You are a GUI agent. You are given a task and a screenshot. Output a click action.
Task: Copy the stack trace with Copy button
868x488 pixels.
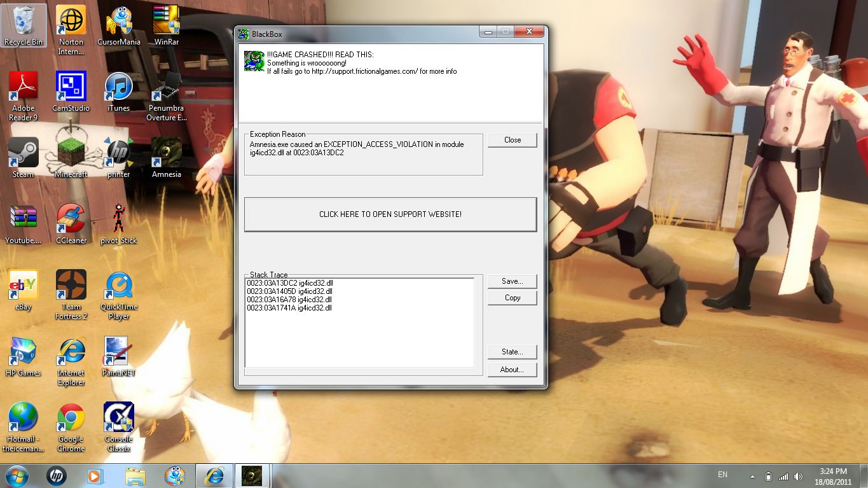point(512,298)
